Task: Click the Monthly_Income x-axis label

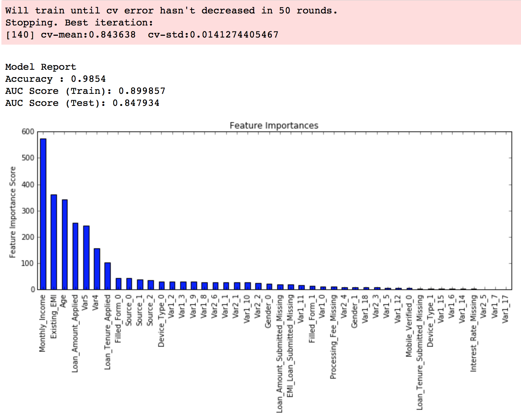Action: 43,323
